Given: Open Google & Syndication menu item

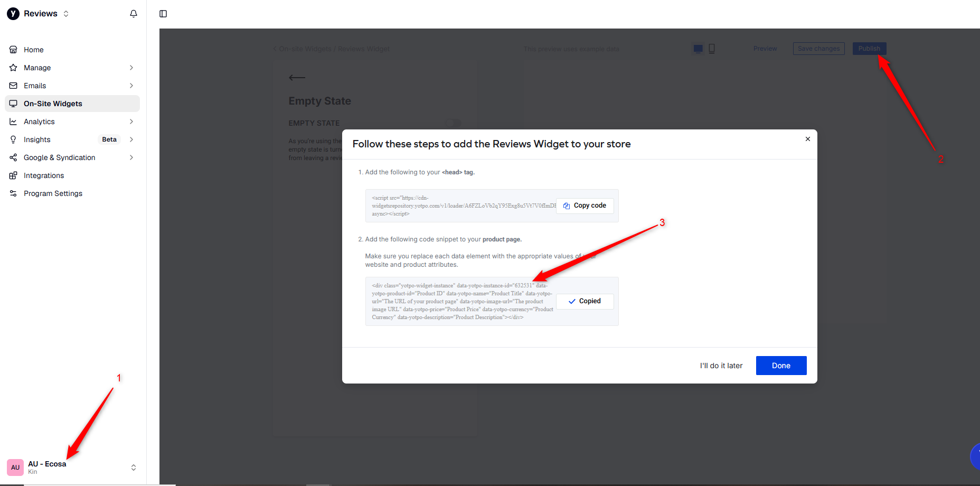Looking at the screenshot, I should 72,157.
